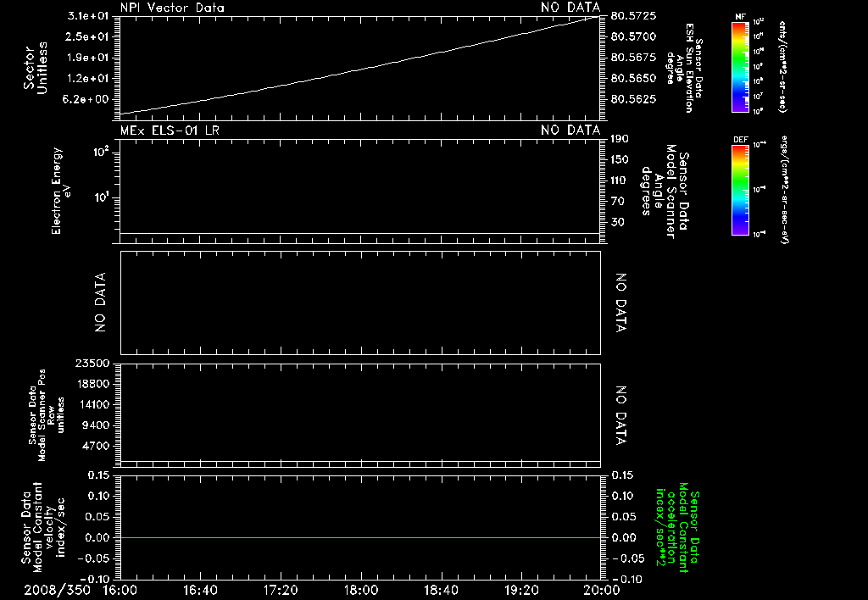This screenshot has width=868, height=600.
Task: Click the "2008/350" date label
Action: point(57,590)
